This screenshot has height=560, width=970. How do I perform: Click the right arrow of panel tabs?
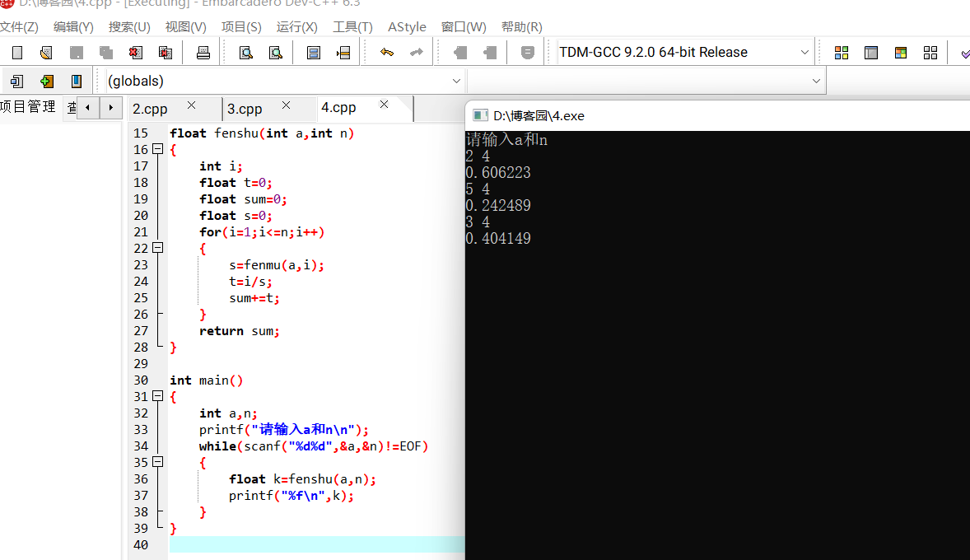click(110, 108)
